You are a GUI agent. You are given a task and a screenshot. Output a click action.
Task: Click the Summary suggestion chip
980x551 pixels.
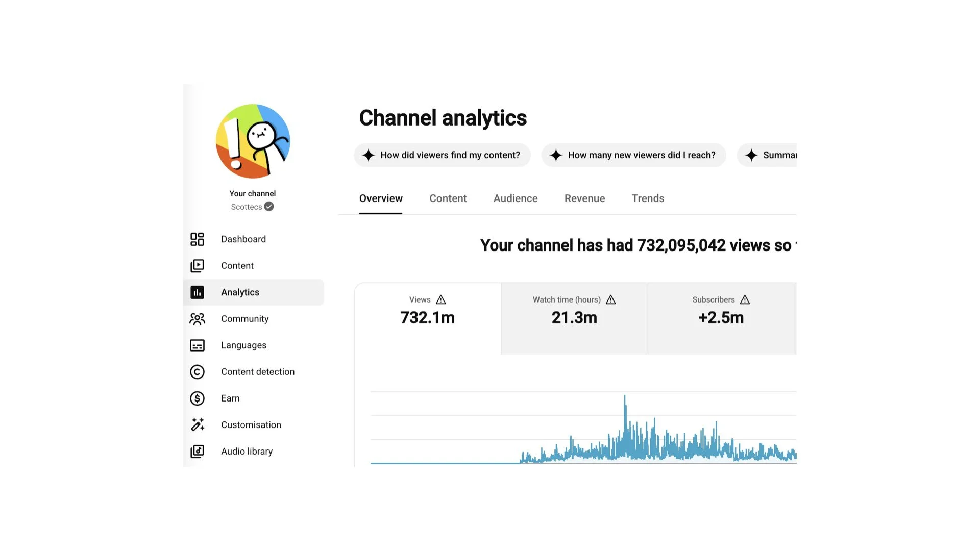point(767,155)
